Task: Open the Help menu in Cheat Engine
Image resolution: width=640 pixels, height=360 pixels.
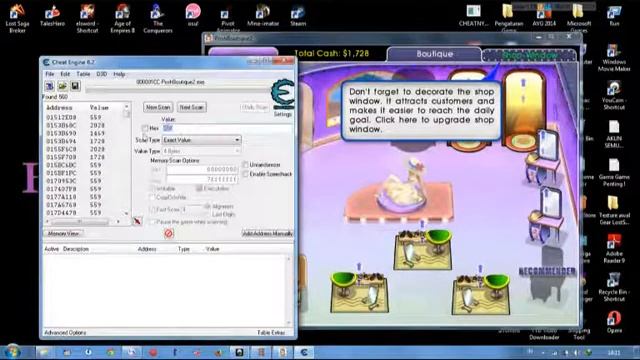Action: point(119,74)
